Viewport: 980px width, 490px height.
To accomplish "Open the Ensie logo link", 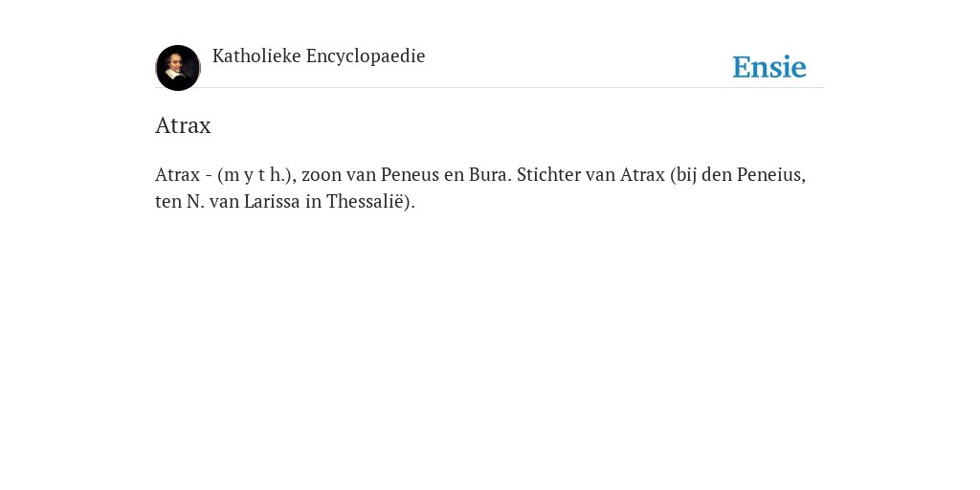I will 769,67.
